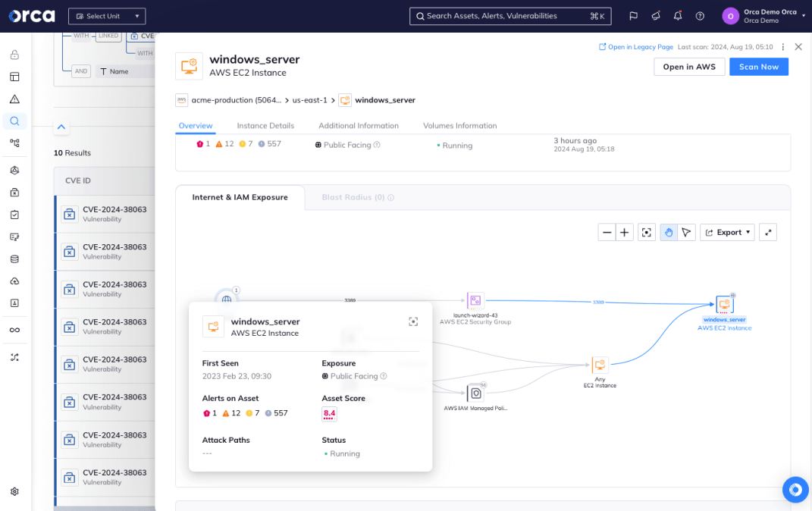Zoom out of the exposure graph
This screenshot has width=812, height=511.
[x=607, y=233]
